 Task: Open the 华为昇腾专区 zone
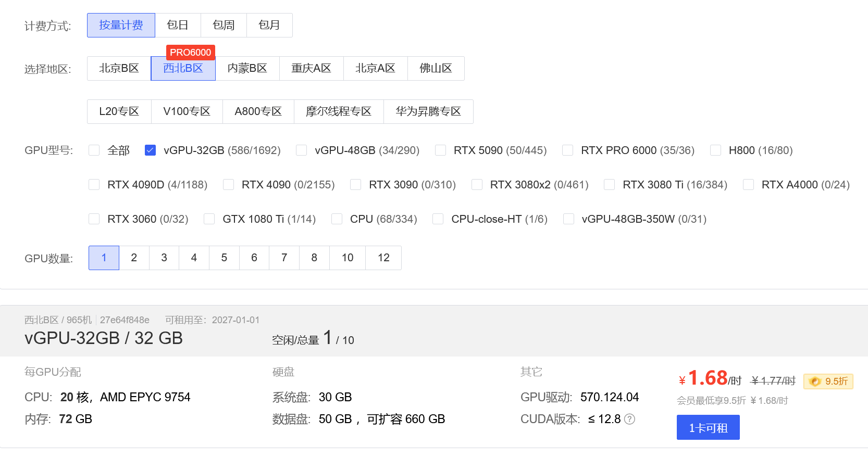[x=428, y=111]
